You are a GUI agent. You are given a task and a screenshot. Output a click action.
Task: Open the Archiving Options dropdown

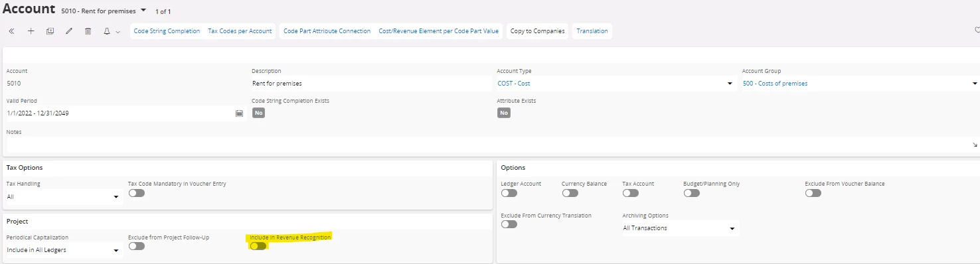(x=680, y=228)
